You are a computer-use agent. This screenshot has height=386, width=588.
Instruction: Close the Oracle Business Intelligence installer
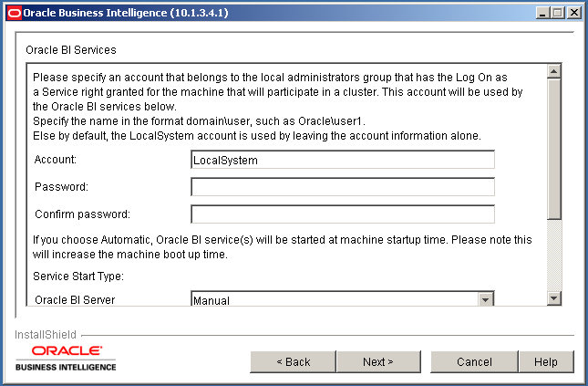(573, 13)
